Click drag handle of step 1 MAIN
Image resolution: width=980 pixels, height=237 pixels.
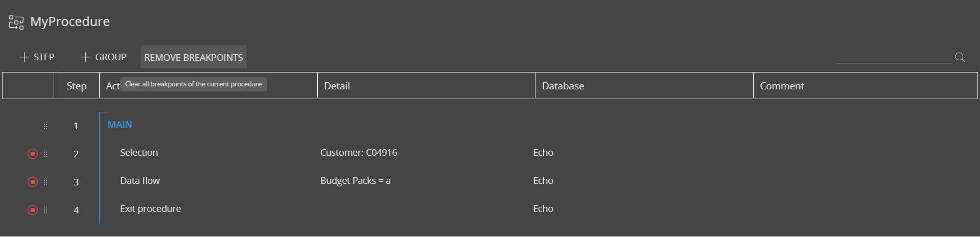coord(45,126)
